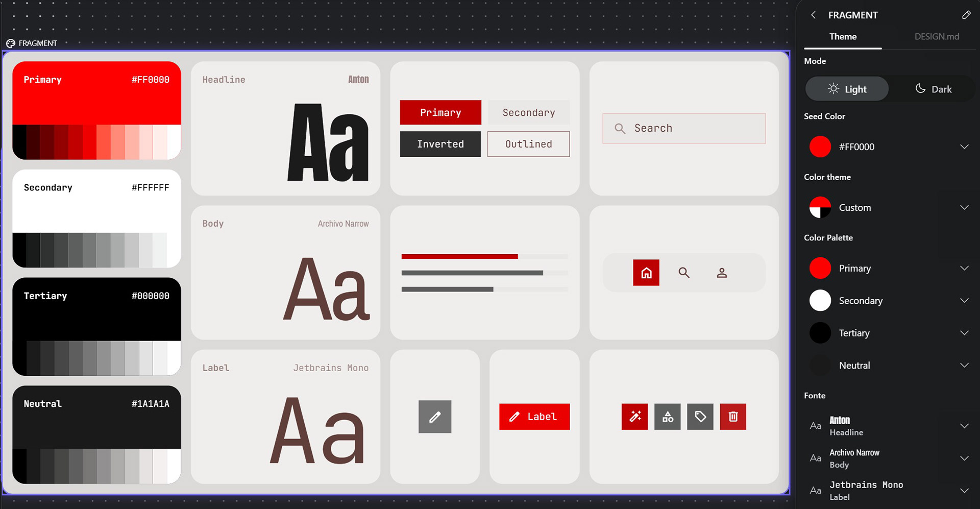The height and width of the screenshot is (509, 980).
Task: Switch mode to Dark
Action: pos(933,89)
